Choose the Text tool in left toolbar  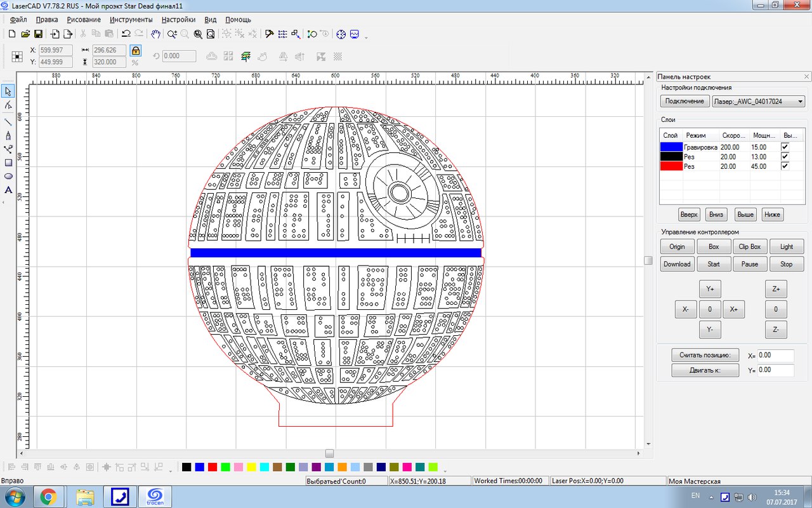click(x=8, y=190)
